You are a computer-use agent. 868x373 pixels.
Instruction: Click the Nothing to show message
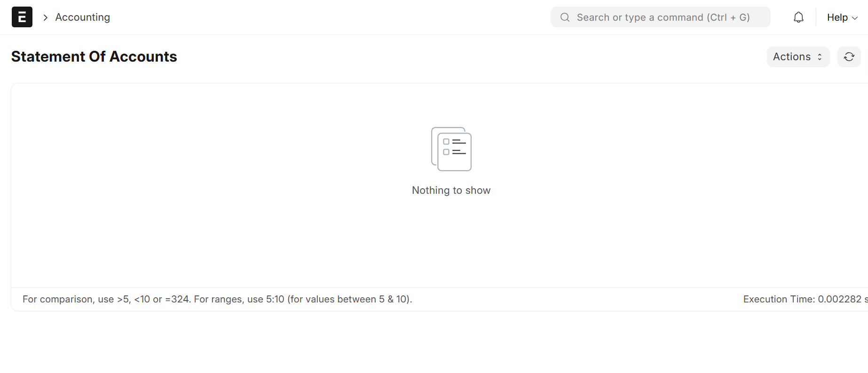(451, 190)
